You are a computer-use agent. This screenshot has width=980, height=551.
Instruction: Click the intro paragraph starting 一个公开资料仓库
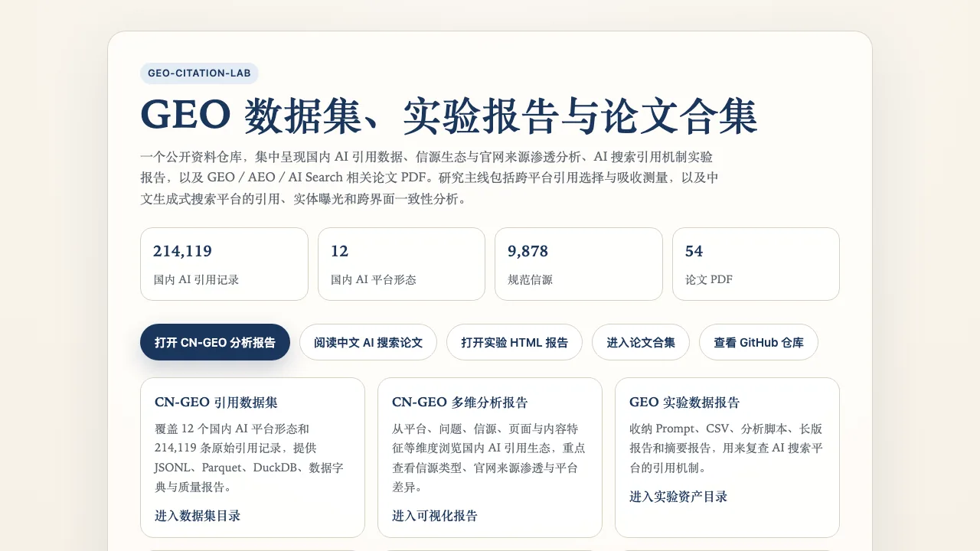[430, 178]
